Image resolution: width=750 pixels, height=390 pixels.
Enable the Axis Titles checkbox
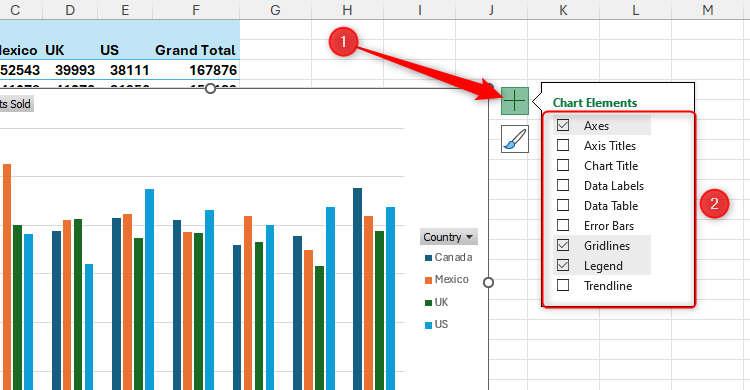pos(563,145)
